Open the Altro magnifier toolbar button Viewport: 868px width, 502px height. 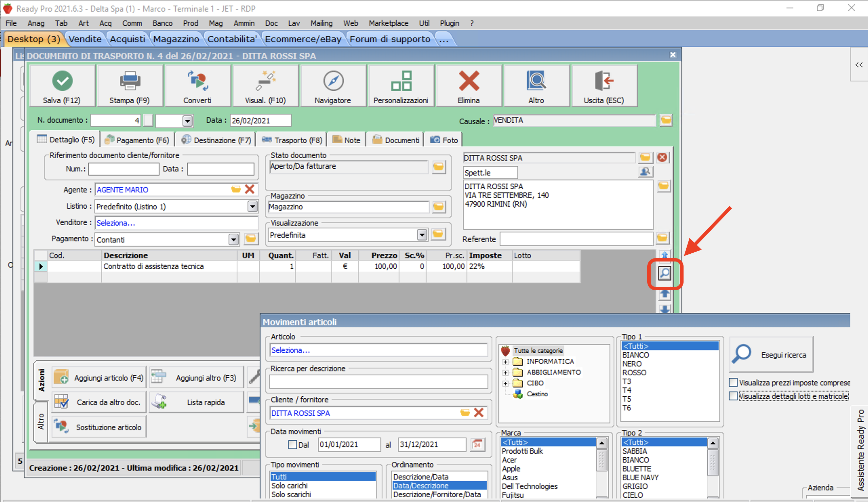[x=536, y=86]
